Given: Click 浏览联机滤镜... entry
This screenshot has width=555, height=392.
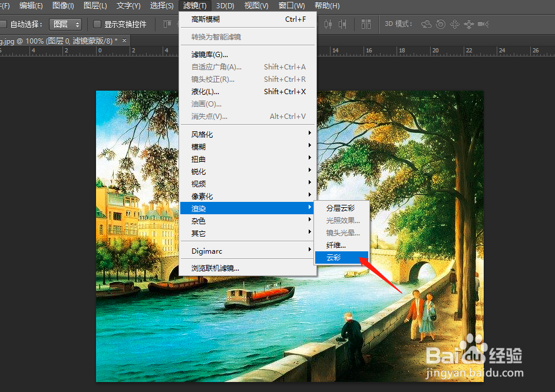Looking at the screenshot, I should click(x=247, y=268).
